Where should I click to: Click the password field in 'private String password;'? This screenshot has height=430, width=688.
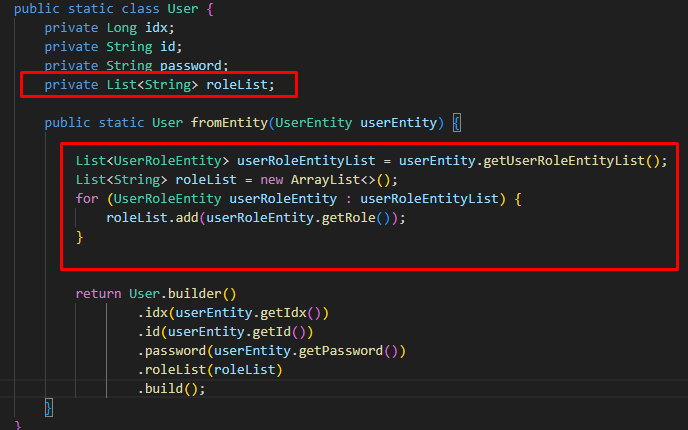(191, 66)
